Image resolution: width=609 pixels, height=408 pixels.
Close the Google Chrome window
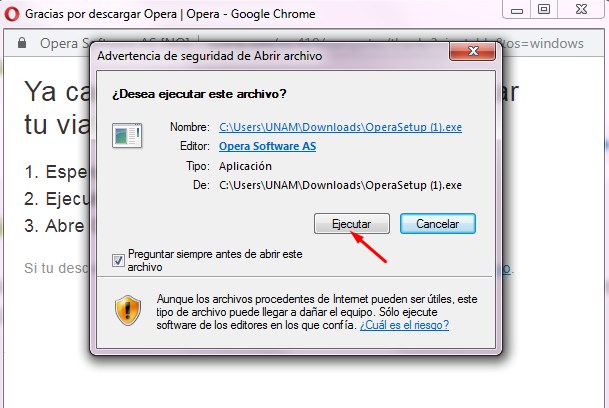pos(581,9)
